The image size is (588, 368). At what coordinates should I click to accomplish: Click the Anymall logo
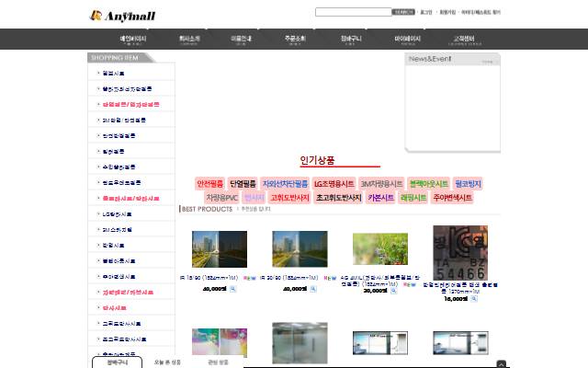point(122,16)
